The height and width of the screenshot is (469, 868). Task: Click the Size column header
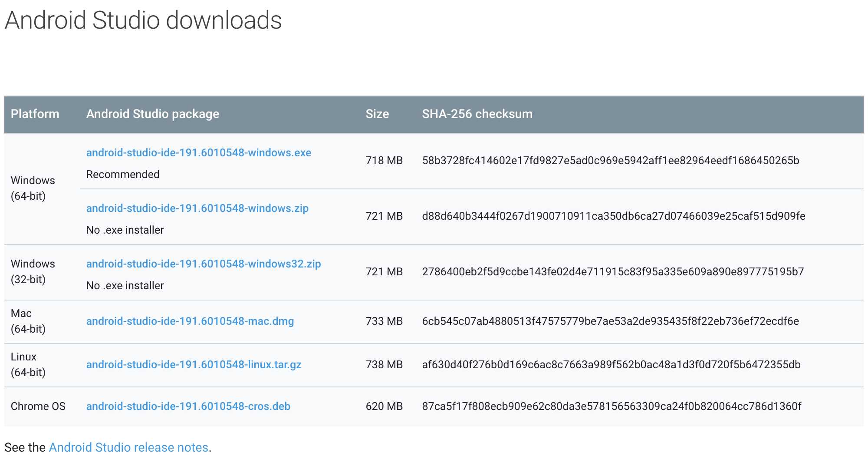(x=378, y=114)
